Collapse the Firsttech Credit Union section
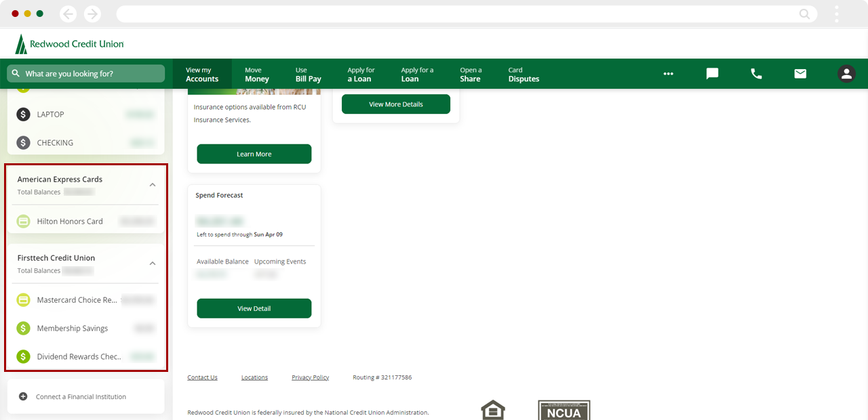This screenshot has height=420, width=868. 153,264
